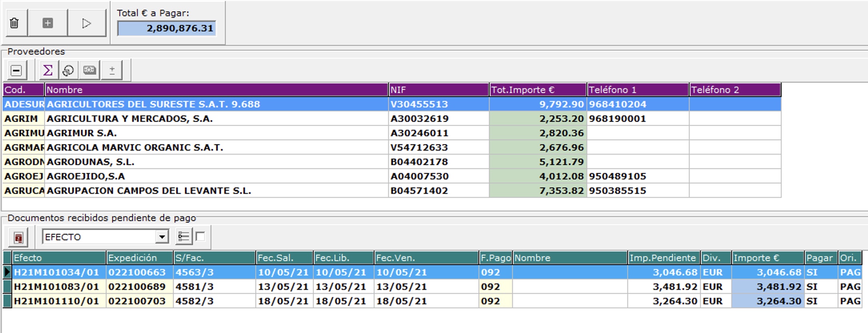Tick the checkbox next to list icon
Viewport: 868px width, 333px height.
point(200,237)
